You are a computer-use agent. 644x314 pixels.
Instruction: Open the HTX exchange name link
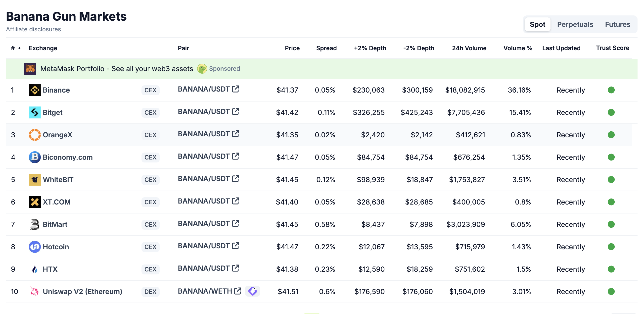[x=50, y=269]
